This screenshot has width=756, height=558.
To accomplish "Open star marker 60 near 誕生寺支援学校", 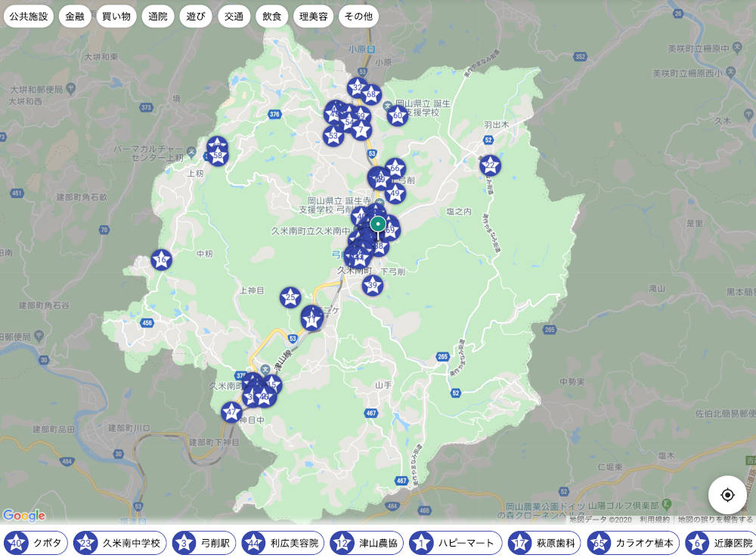I will coord(398,115).
